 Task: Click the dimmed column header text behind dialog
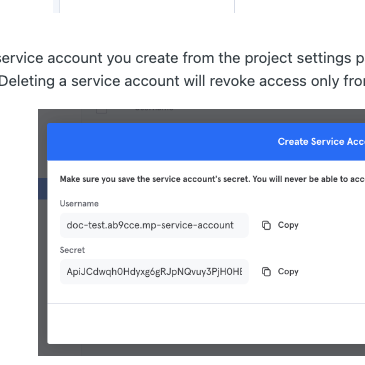(154, 110)
